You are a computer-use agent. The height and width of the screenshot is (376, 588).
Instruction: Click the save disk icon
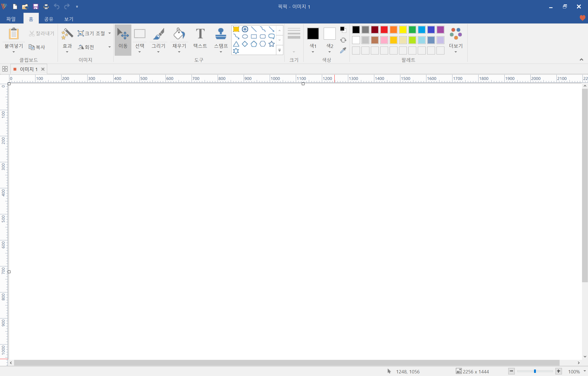(x=36, y=7)
